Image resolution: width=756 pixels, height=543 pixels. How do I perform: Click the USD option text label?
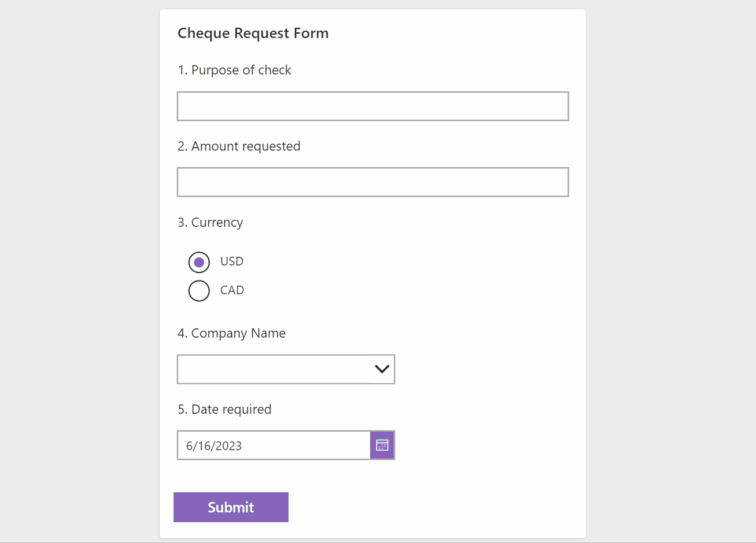point(232,261)
